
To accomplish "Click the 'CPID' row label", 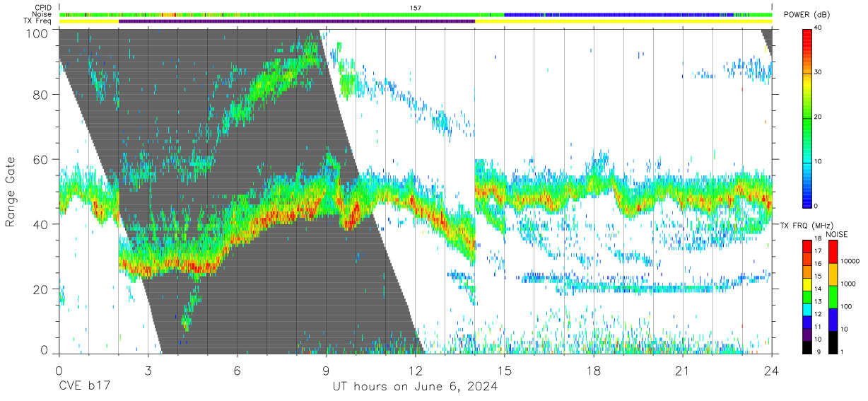I will 42,7.
